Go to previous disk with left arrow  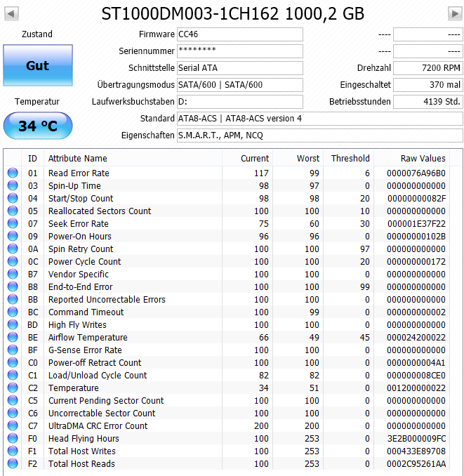point(11,13)
